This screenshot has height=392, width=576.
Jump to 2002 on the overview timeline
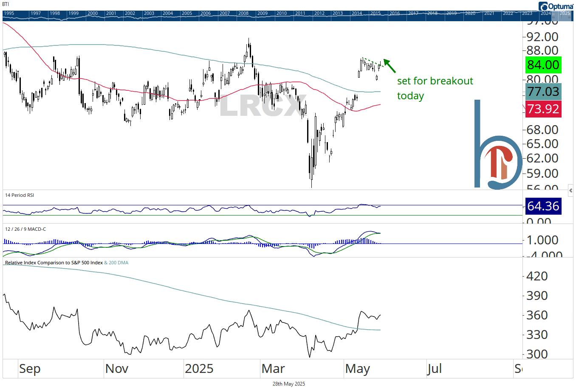pyautogui.click(x=130, y=13)
